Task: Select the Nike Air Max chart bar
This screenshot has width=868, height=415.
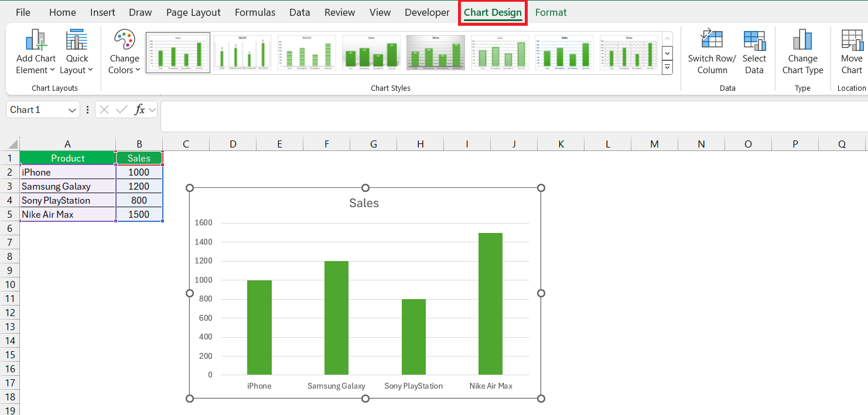Action: 490,304
